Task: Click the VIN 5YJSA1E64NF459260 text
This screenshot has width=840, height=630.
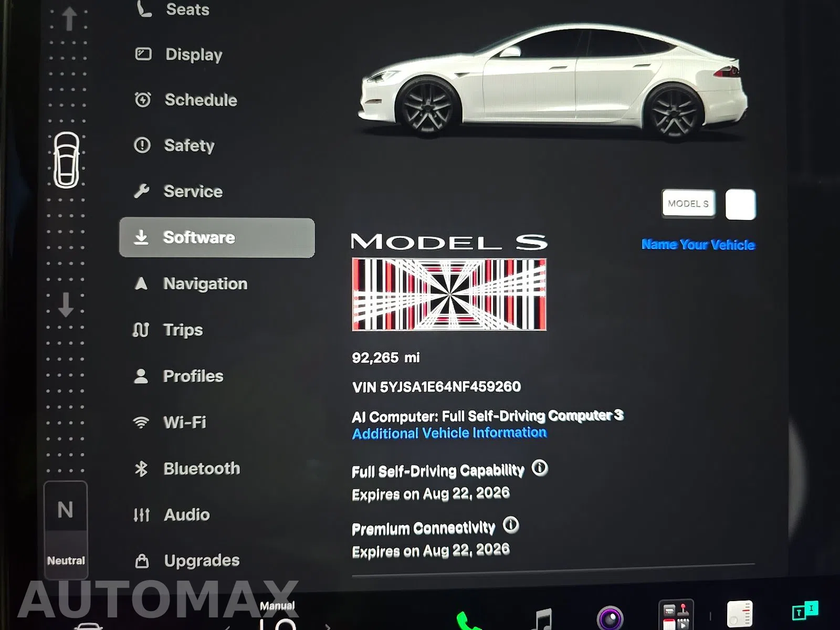Action: tap(436, 387)
